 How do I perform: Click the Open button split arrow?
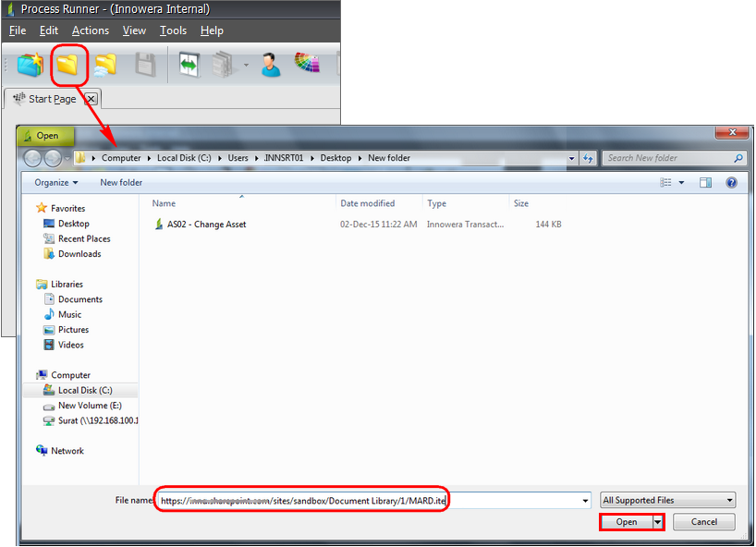click(x=658, y=522)
